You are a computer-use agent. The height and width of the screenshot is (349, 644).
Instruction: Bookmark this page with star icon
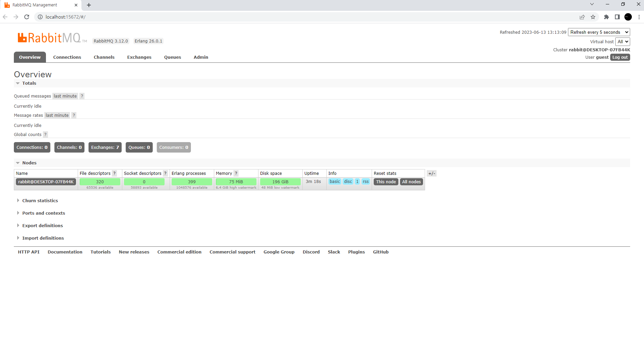(x=593, y=17)
